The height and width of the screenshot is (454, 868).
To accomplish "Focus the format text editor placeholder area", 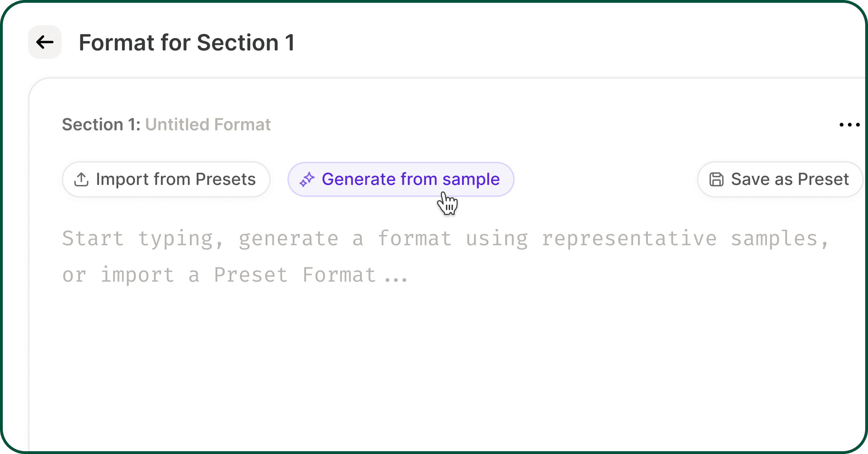I will coord(445,256).
